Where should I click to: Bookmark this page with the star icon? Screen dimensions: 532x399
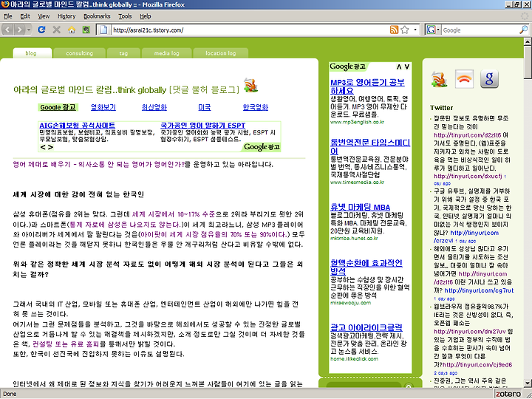click(404, 30)
